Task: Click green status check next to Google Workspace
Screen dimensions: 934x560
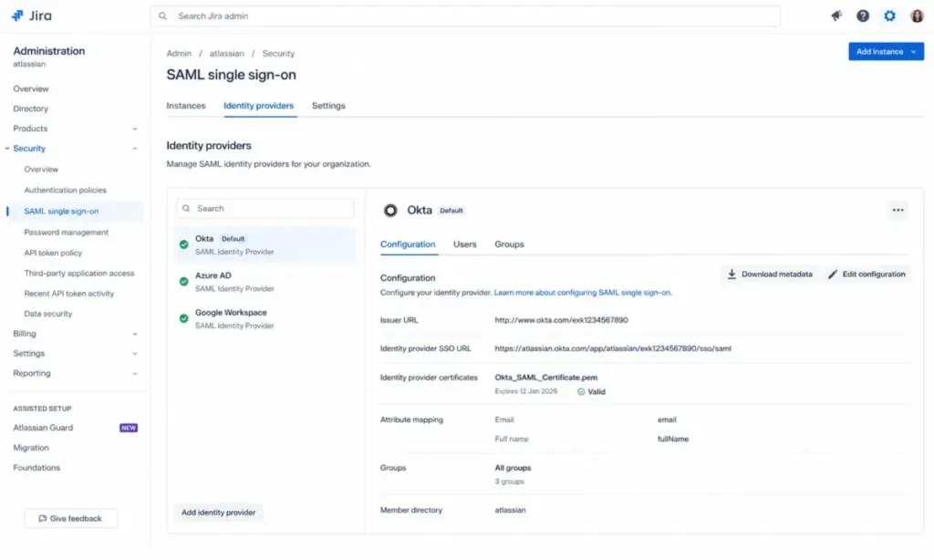Action: tap(183, 318)
